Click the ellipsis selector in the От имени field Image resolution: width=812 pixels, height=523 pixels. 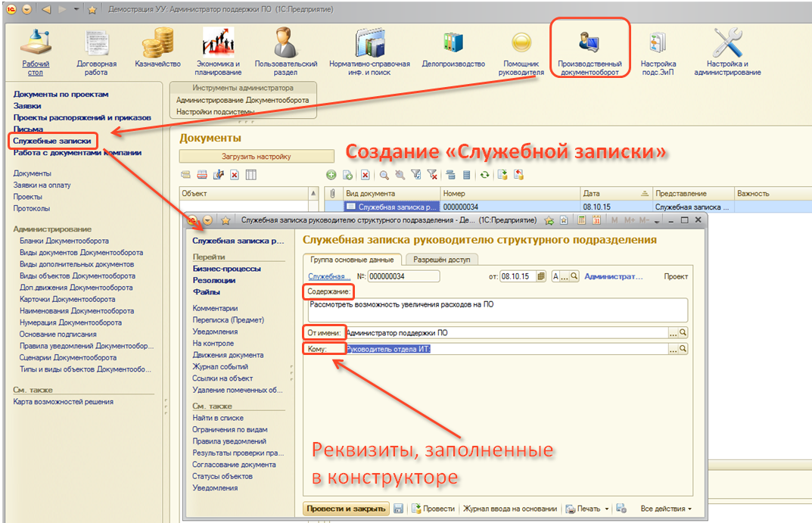click(x=672, y=332)
